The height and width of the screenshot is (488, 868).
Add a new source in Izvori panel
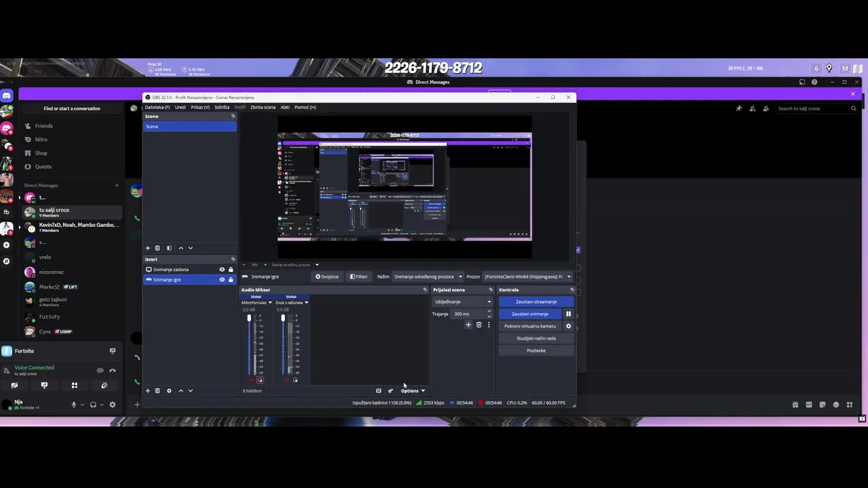[147, 390]
